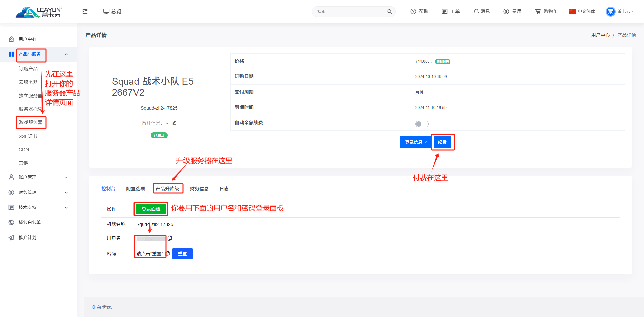
Task: Click the 技术支持 list icon
Action: [11, 207]
